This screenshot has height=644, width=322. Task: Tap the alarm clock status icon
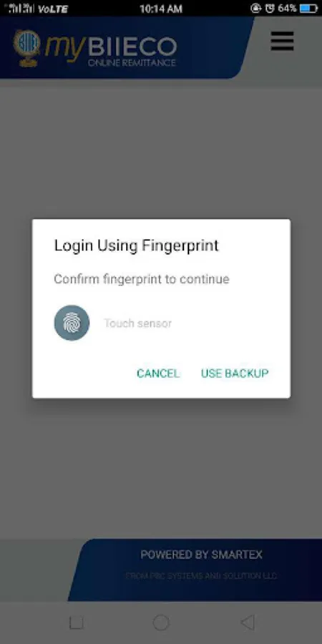click(270, 8)
